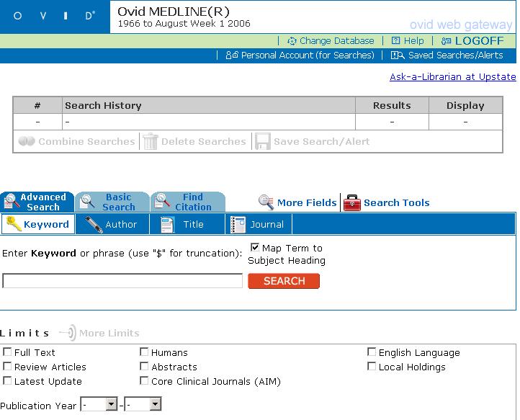This screenshot has height=420, width=520.
Task: Open the Find Citation tab
Action: pyautogui.click(x=188, y=202)
